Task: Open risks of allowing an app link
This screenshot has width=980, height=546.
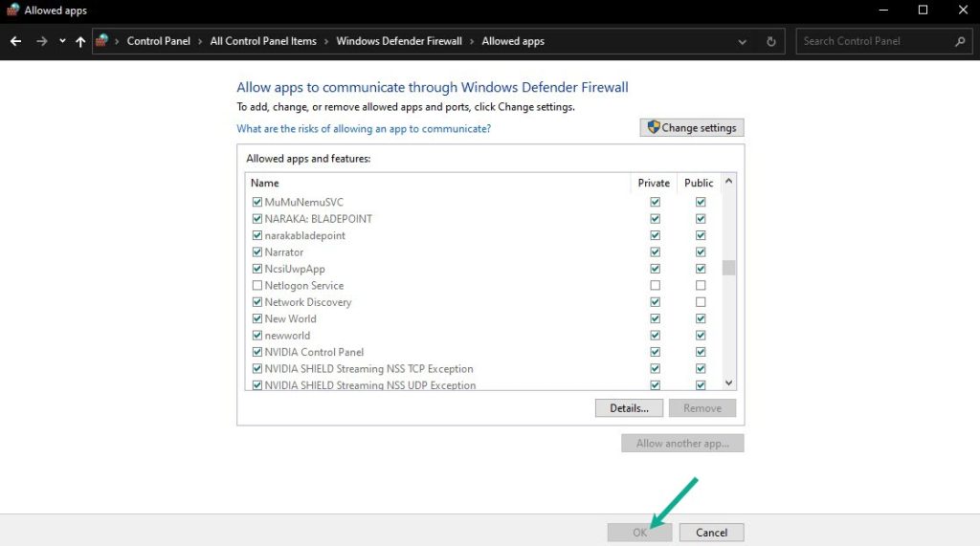Action: coord(364,129)
